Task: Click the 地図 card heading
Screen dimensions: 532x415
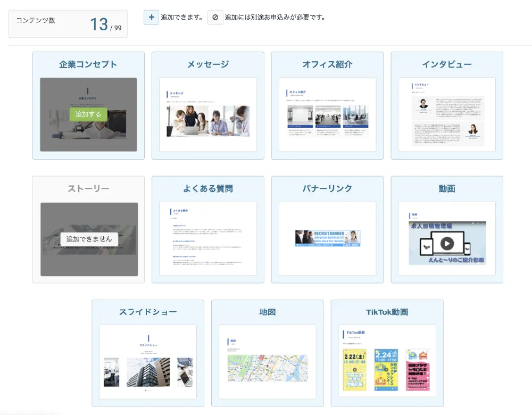Action: (x=267, y=312)
